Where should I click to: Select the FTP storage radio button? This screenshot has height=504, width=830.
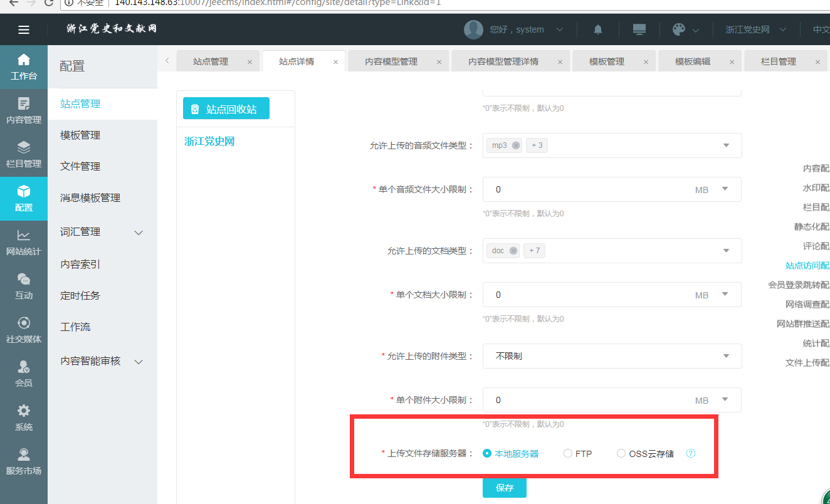point(568,453)
